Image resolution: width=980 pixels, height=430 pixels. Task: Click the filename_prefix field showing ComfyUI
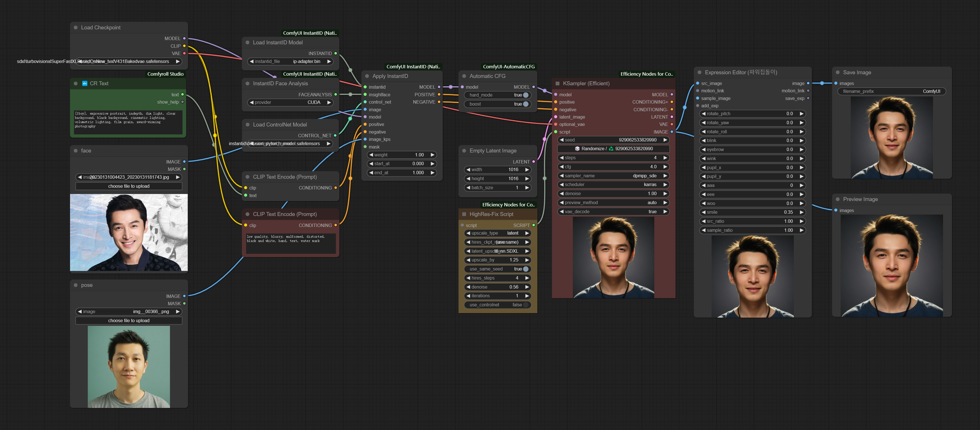click(892, 91)
